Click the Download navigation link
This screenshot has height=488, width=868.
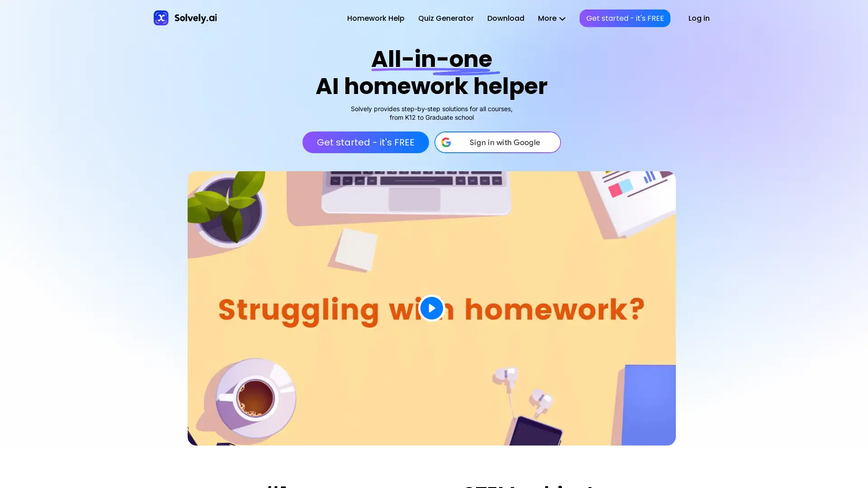(505, 18)
